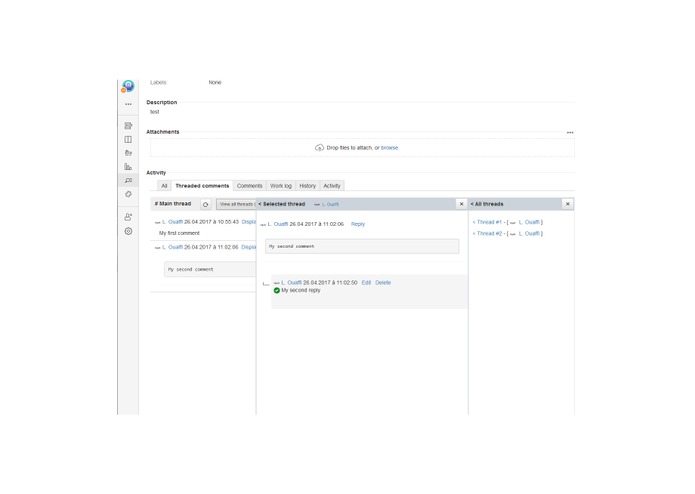Open L. Ouaffi profile on the 11:02:50 reply
The width and height of the screenshot is (695, 494).
pyautogui.click(x=291, y=283)
